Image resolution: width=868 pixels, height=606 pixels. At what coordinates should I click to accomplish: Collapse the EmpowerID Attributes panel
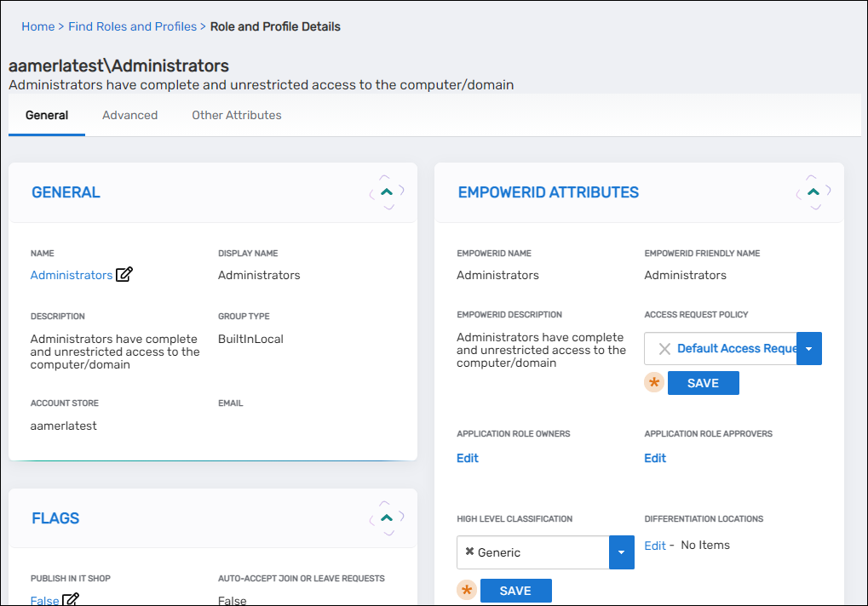[x=813, y=192]
